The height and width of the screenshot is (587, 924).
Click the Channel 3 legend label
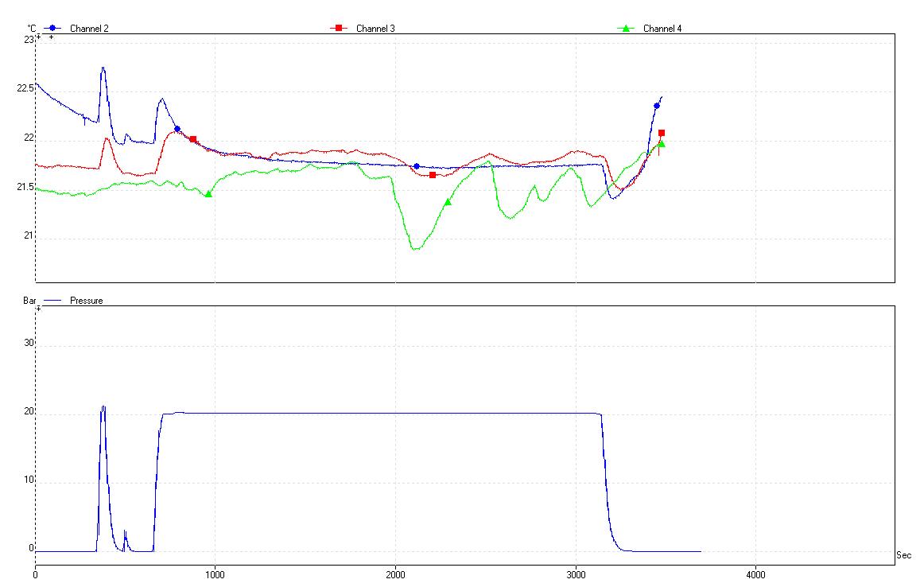pos(375,29)
